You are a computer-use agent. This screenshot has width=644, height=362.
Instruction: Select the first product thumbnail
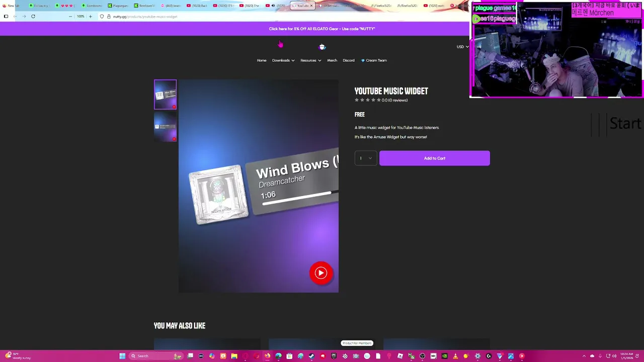[165, 95]
